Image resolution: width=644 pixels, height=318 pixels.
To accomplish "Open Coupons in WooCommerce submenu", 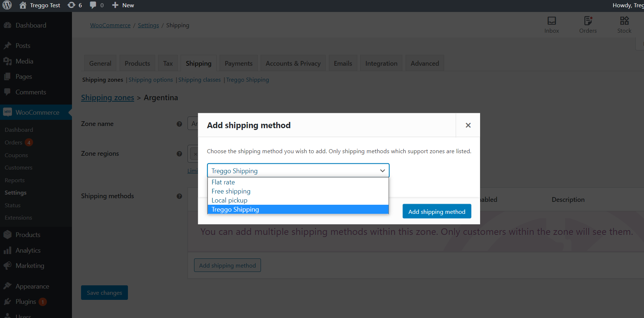I will tap(16, 155).
